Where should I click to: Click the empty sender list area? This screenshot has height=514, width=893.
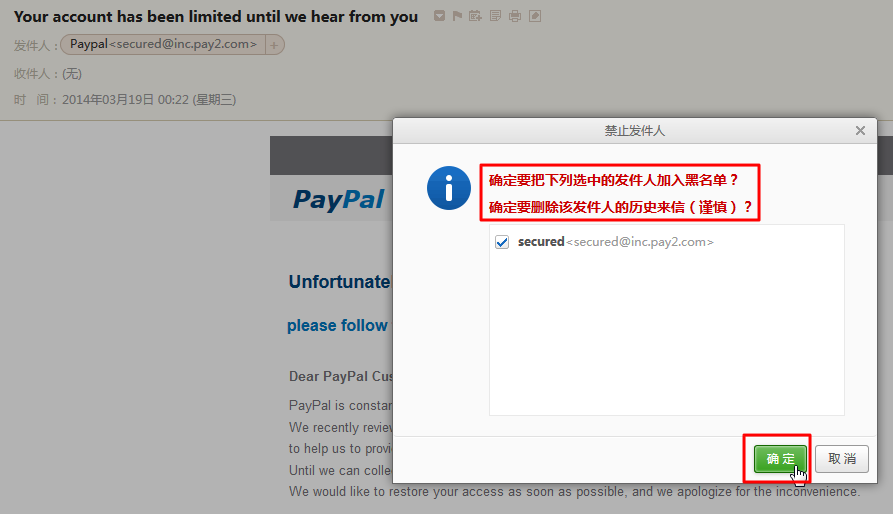pos(666,336)
